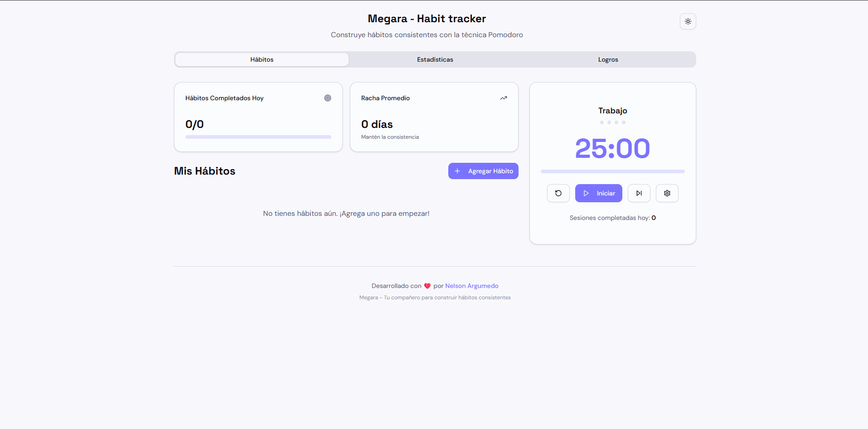The width and height of the screenshot is (868, 429).
Task: Click the Mantén la consistencia text
Action: [390, 137]
